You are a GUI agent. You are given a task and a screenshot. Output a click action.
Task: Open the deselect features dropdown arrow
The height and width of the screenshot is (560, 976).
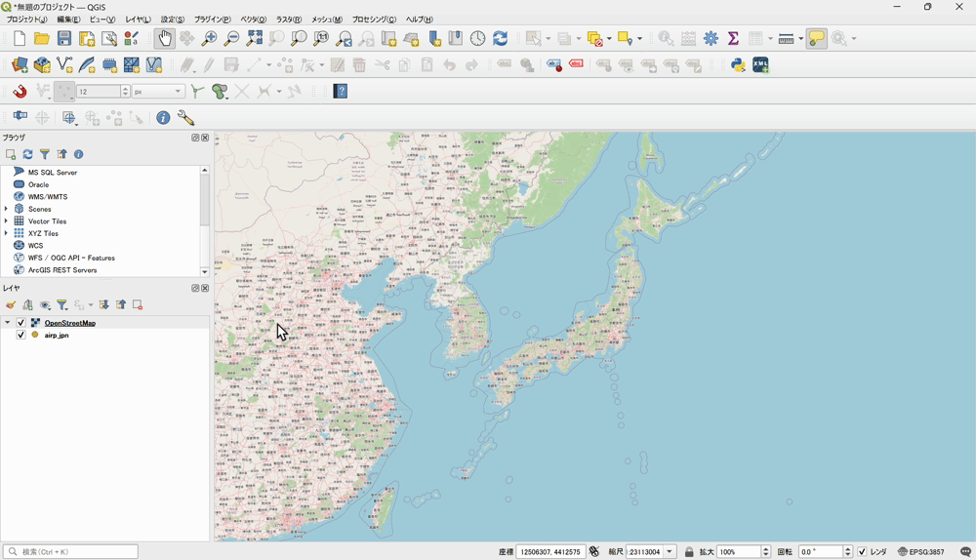coord(609,39)
